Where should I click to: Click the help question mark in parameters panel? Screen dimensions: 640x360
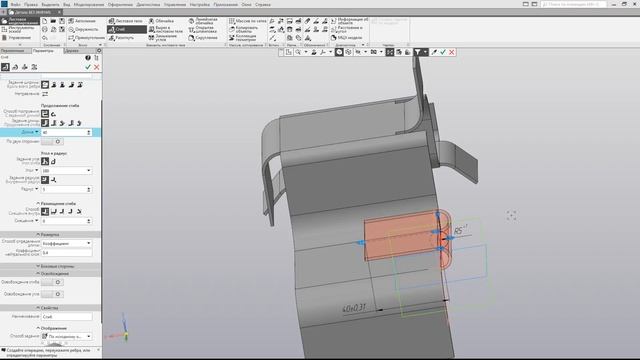(x=88, y=58)
